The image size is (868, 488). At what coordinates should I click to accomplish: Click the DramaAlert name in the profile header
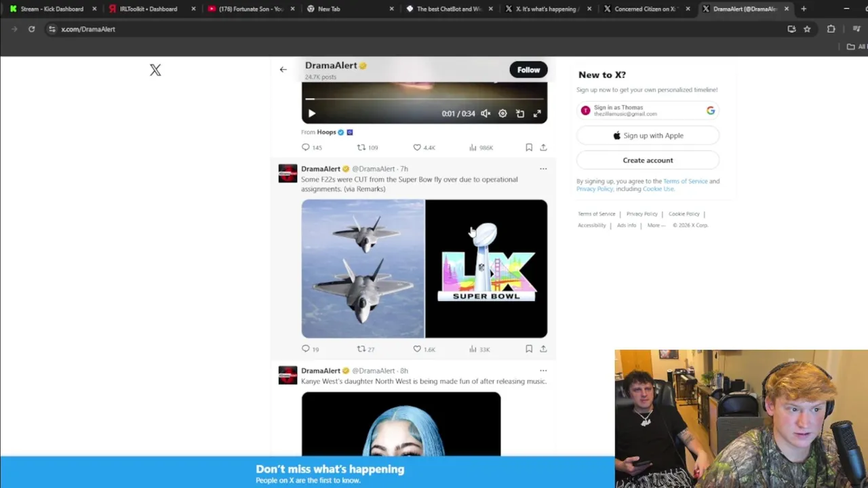tap(331, 65)
